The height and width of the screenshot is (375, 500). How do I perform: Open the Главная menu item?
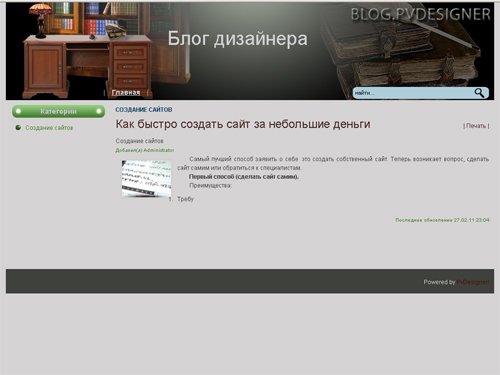point(126,93)
